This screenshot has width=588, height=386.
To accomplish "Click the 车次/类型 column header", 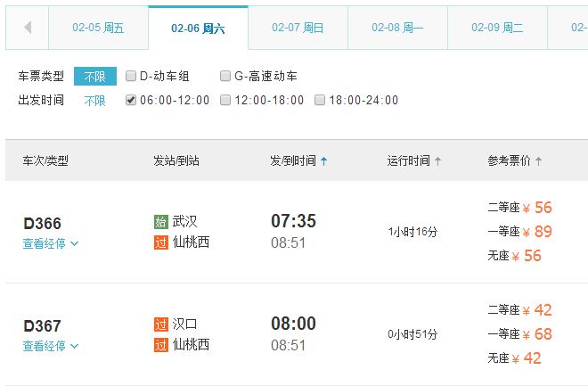I will point(45,161).
